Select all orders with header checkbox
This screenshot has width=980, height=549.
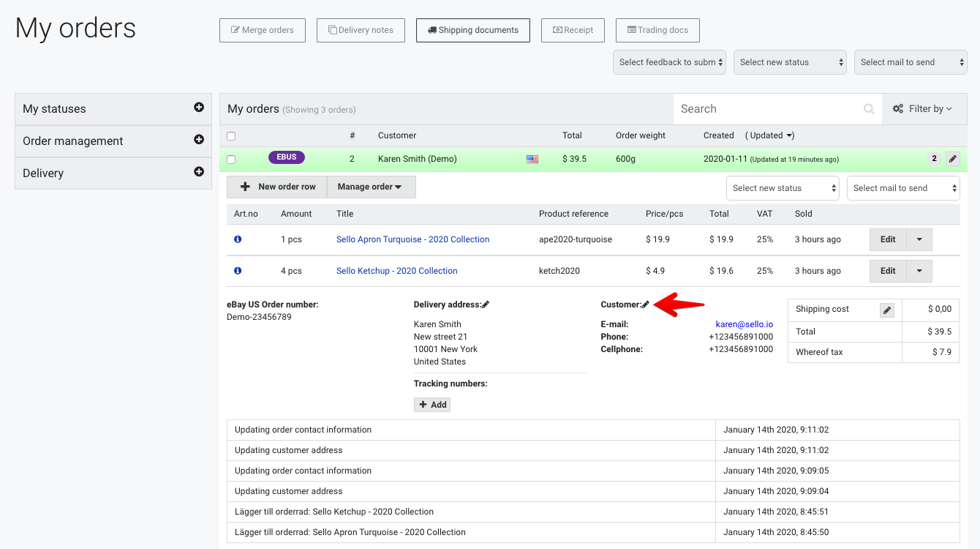pyautogui.click(x=231, y=136)
